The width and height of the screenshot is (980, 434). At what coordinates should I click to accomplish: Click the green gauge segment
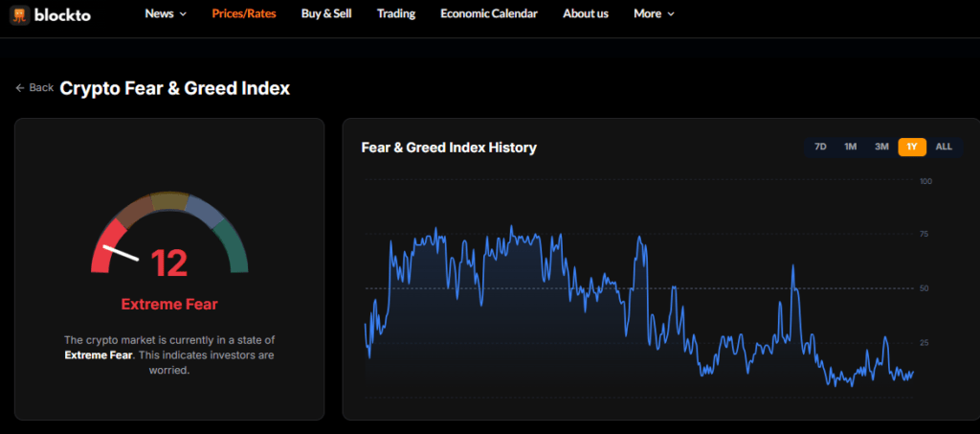coord(233,246)
